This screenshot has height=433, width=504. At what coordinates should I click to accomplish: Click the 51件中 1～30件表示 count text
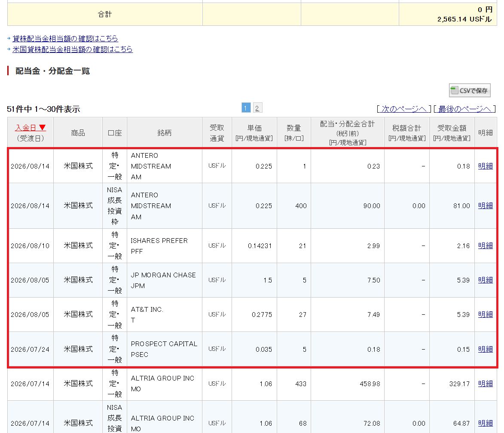click(43, 109)
